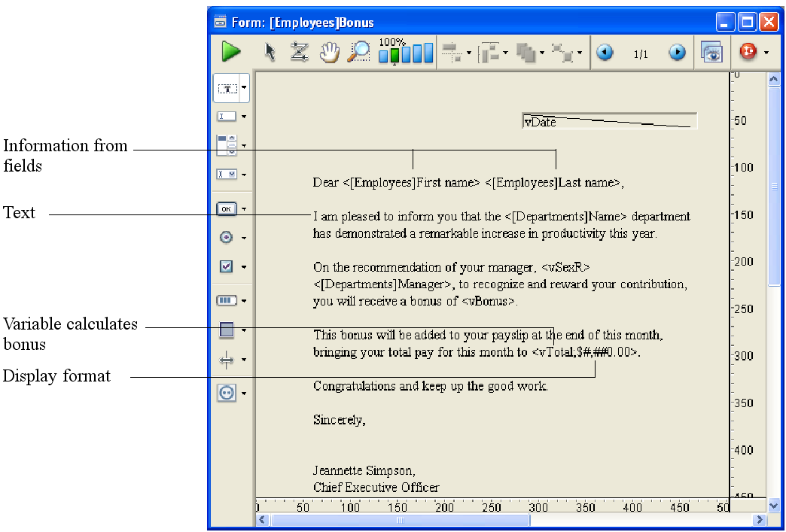
Task: Click the horizontal scrollbar left arrow
Action: [263, 519]
